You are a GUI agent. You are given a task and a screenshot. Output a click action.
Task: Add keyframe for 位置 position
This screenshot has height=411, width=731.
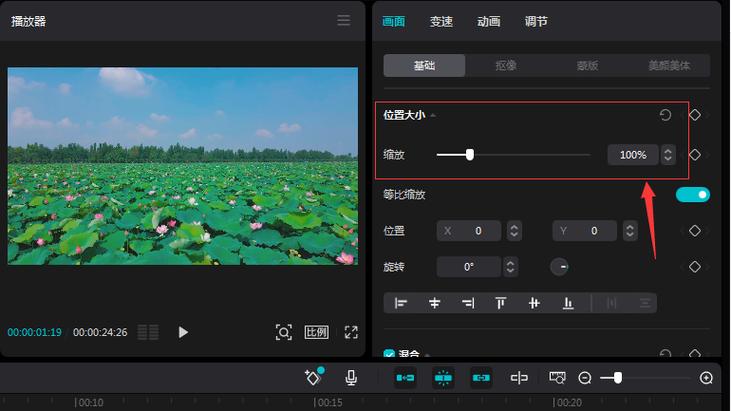(695, 231)
